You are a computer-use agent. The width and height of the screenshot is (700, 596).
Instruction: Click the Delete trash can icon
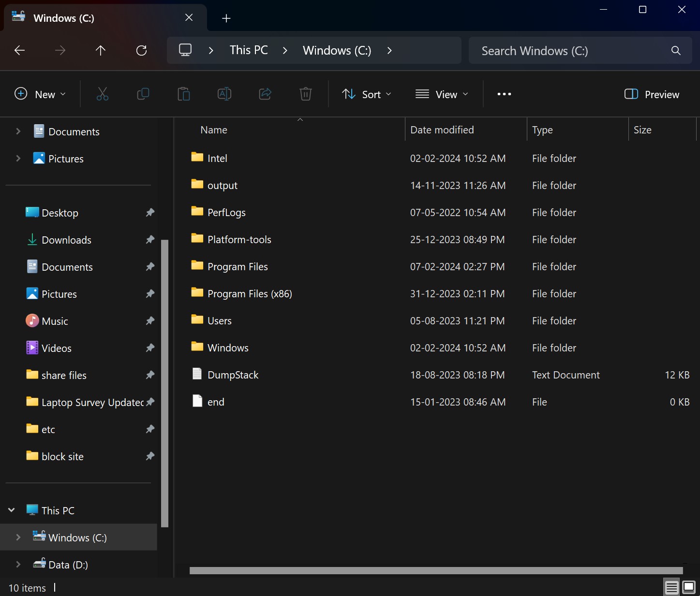click(306, 94)
